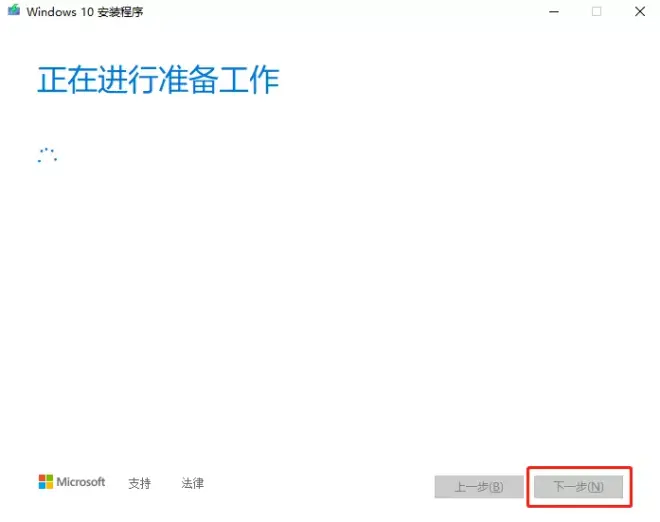Click the Windows 10 setup icon in title bar
This screenshot has width=660, height=522.
[x=13, y=10]
